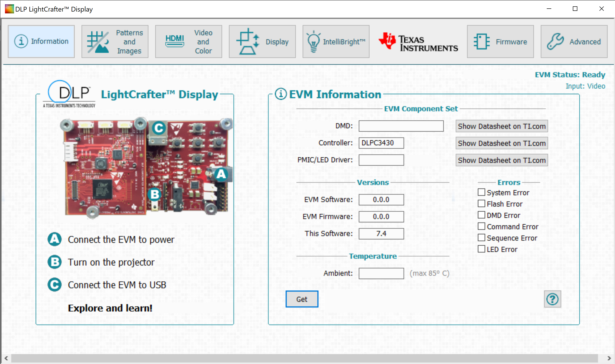This screenshot has width=615, height=364.
Task: Click the DLP logo
Action: 69,94
